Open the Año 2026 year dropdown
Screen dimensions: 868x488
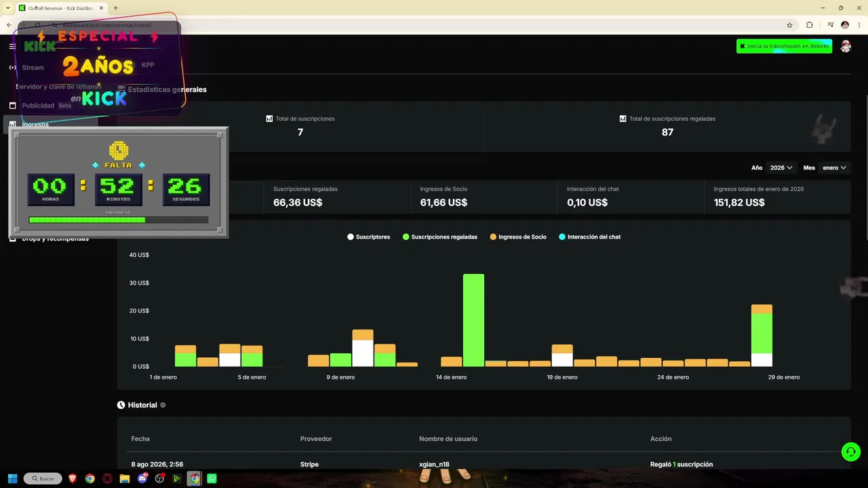pyautogui.click(x=781, y=167)
